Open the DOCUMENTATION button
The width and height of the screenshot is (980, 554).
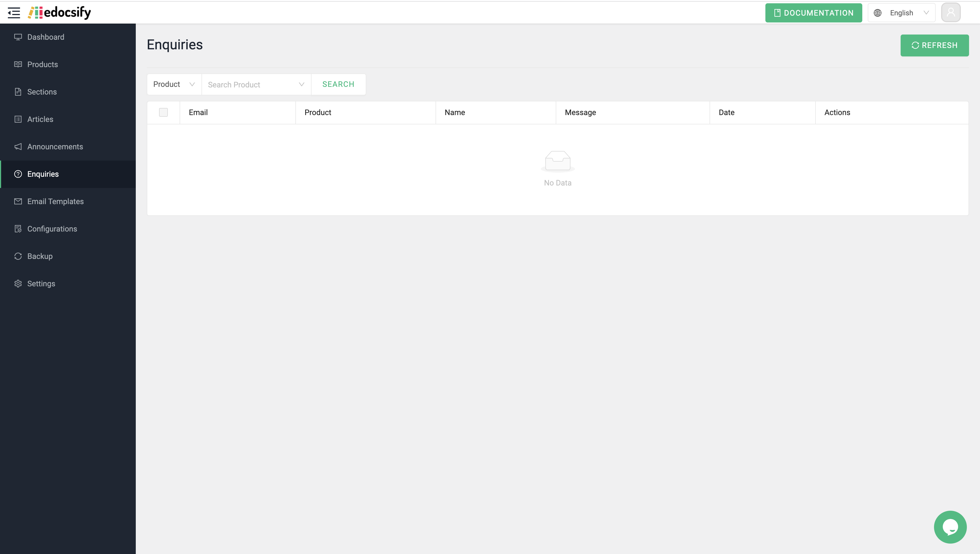pos(813,13)
